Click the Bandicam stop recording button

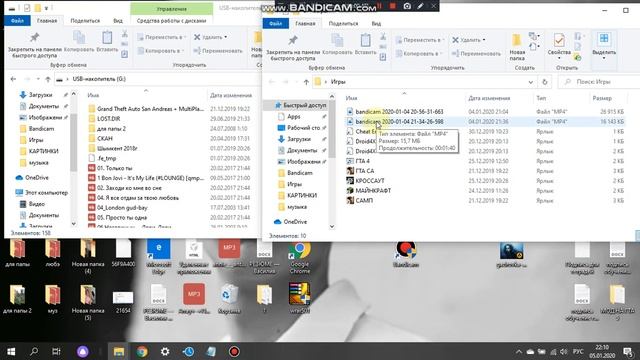click(x=393, y=6)
